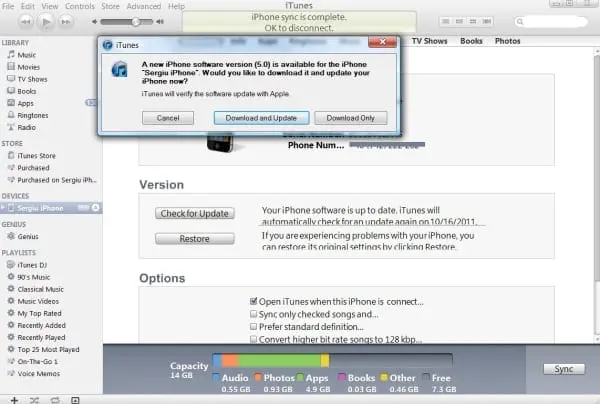Open Purchased on Sergiu iPhone icon
Screen dimensions: 600x404
(11, 179)
